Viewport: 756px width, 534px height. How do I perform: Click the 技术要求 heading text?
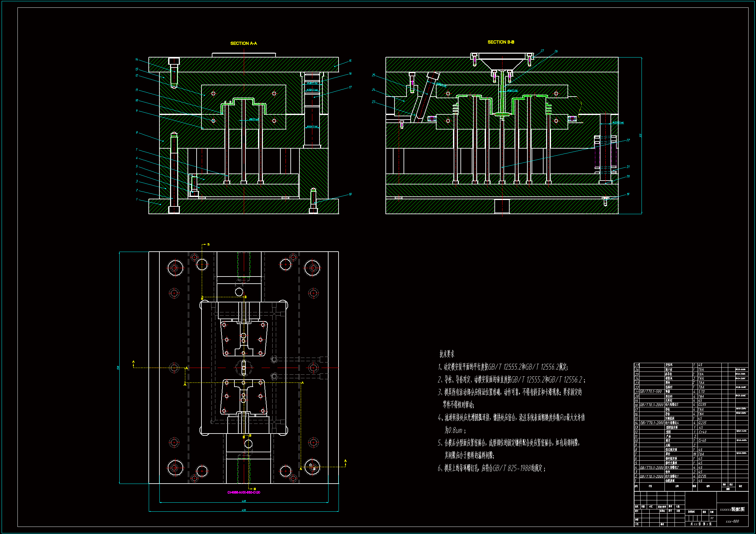447,354
